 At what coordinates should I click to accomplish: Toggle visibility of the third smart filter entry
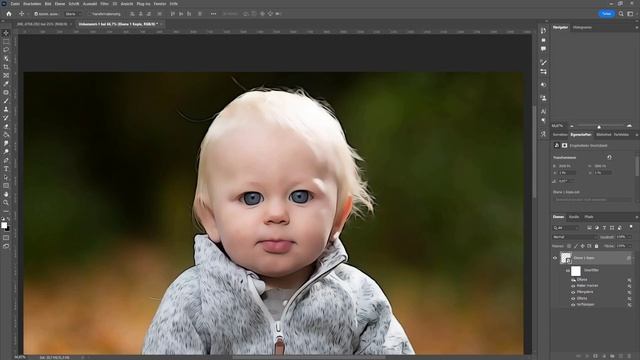(x=573, y=292)
